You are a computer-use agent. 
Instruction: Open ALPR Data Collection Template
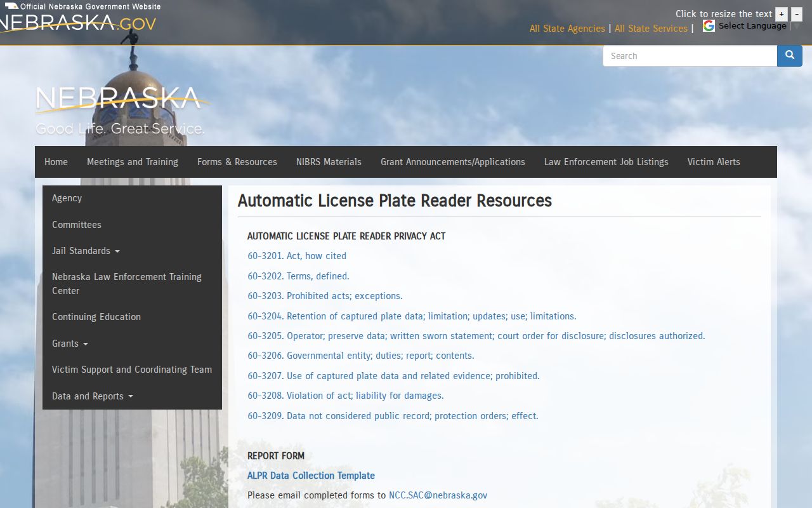pos(311,476)
